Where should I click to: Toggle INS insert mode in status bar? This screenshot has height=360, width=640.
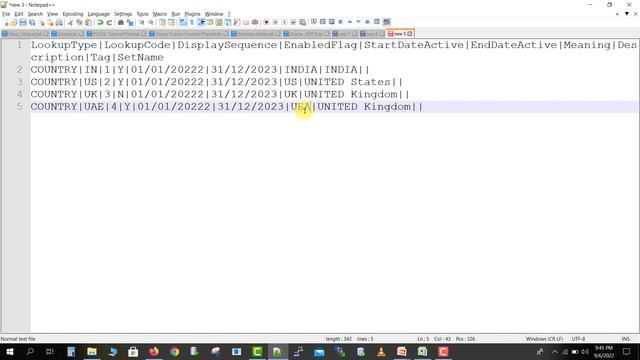pyautogui.click(x=625, y=339)
